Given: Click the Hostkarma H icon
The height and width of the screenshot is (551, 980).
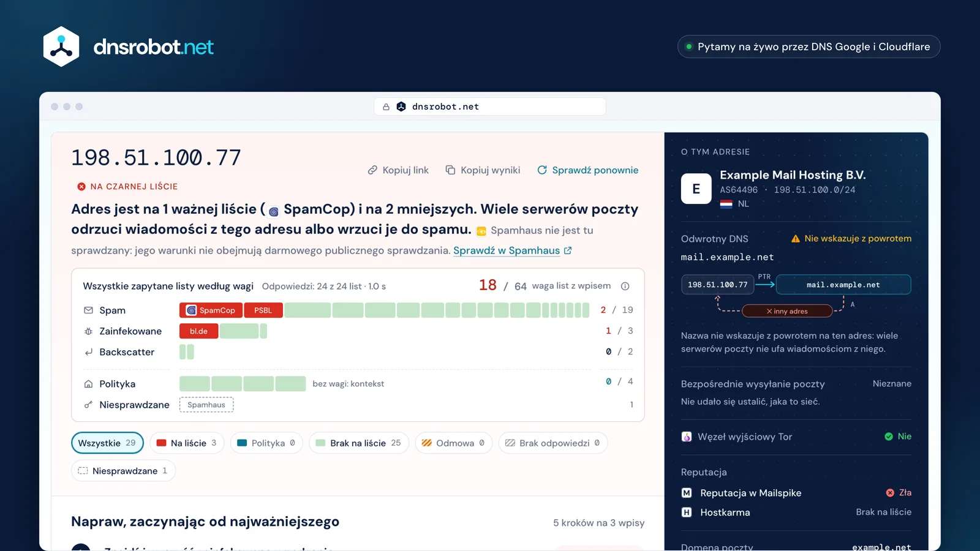Looking at the screenshot, I should point(687,512).
